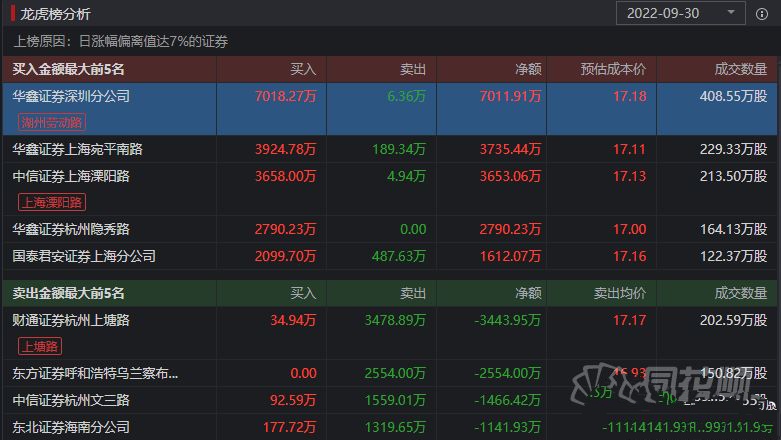Select 华鑫证券上海宛平南路 broker name
The height and width of the screenshot is (440, 781).
78,149
